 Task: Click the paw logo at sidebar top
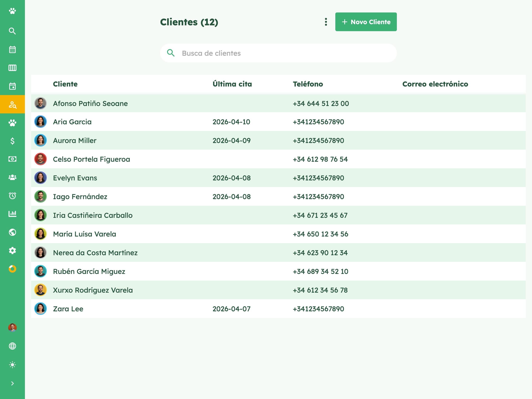12,11
